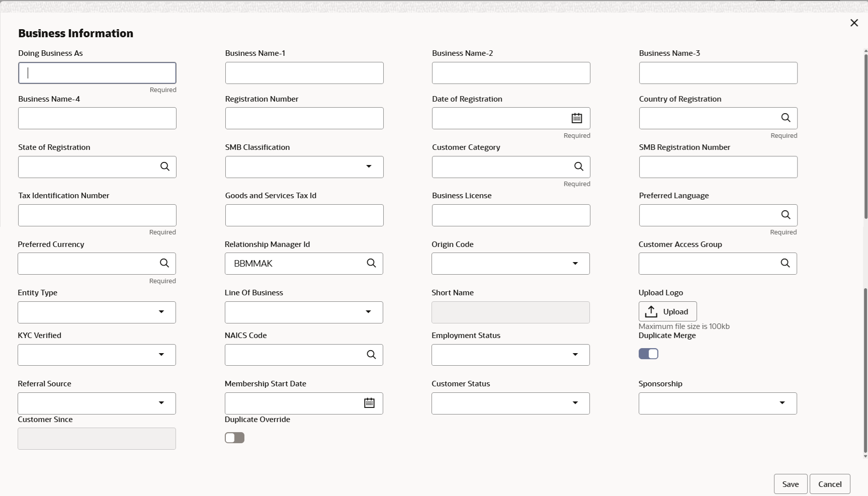Image resolution: width=868 pixels, height=496 pixels.
Task: Search the Relationship Manager Id
Action: [371, 263]
